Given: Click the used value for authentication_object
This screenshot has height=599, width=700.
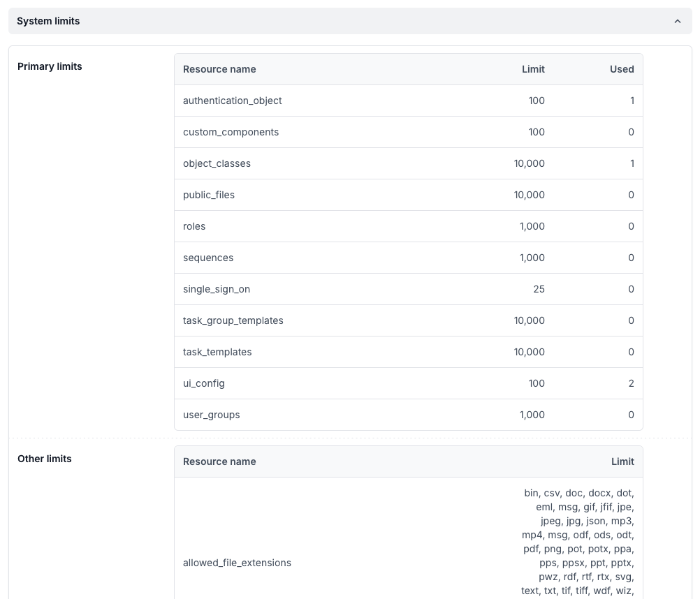Looking at the screenshot, I should 632,101.
